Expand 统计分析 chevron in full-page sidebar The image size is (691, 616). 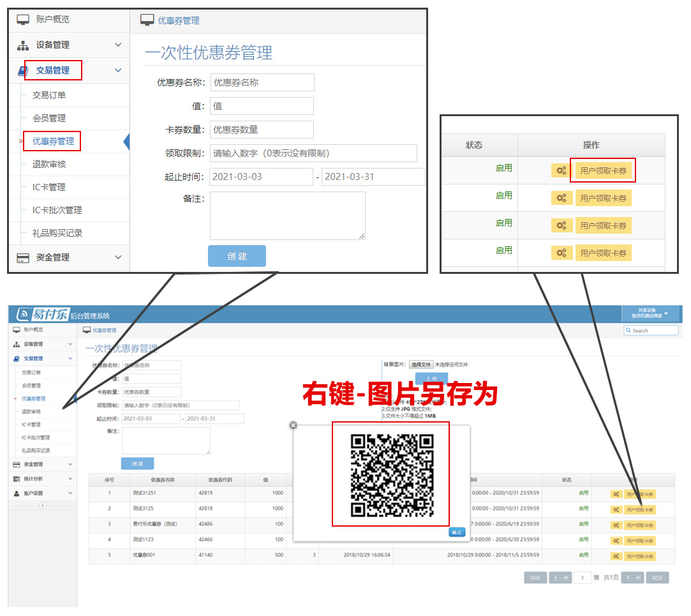click(70, 479)
